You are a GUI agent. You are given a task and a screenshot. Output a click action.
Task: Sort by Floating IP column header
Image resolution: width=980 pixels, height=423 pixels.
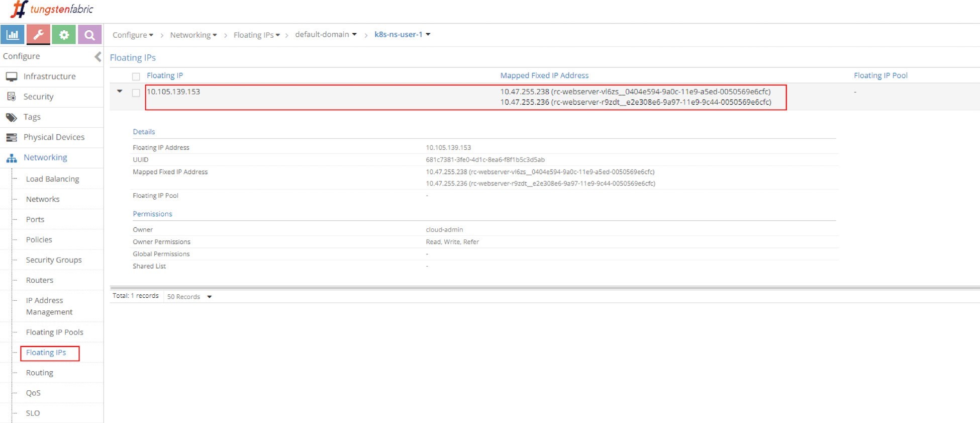point(165,75)
